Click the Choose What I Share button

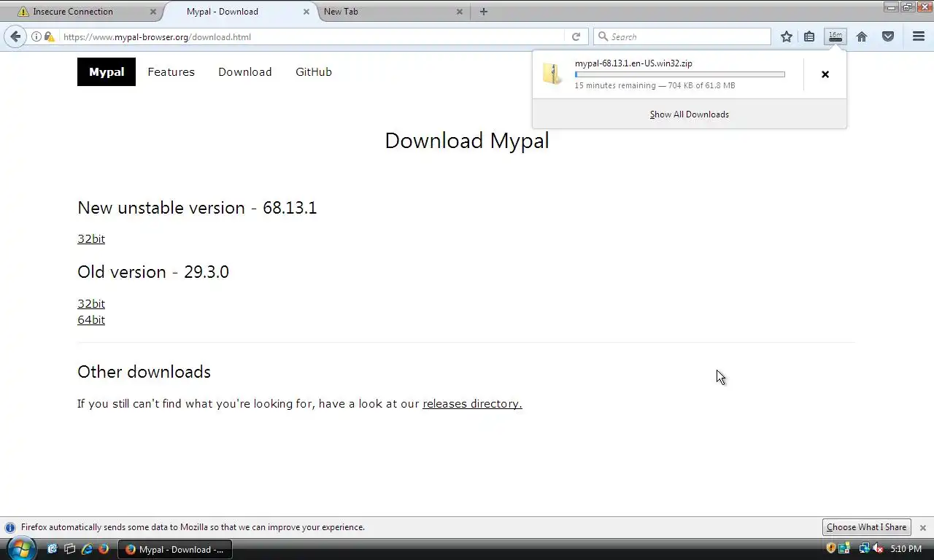(x=867, y=527)
